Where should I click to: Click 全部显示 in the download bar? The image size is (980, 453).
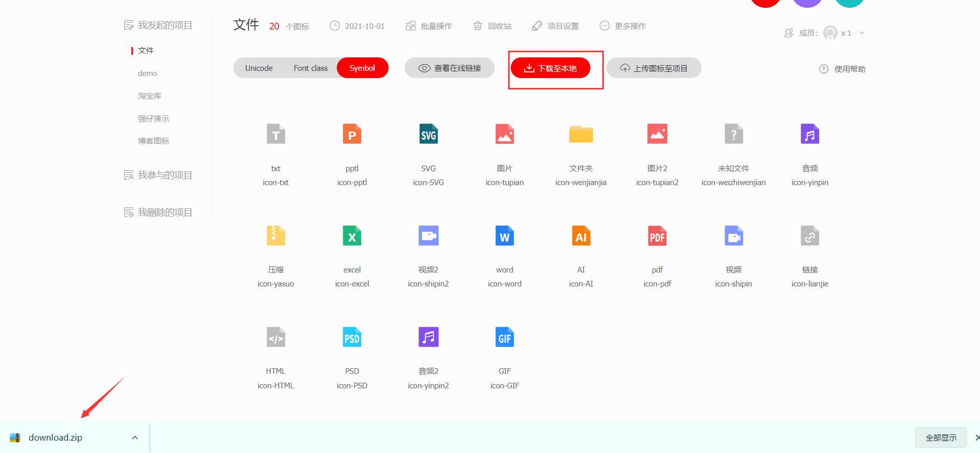click(941, 437)
